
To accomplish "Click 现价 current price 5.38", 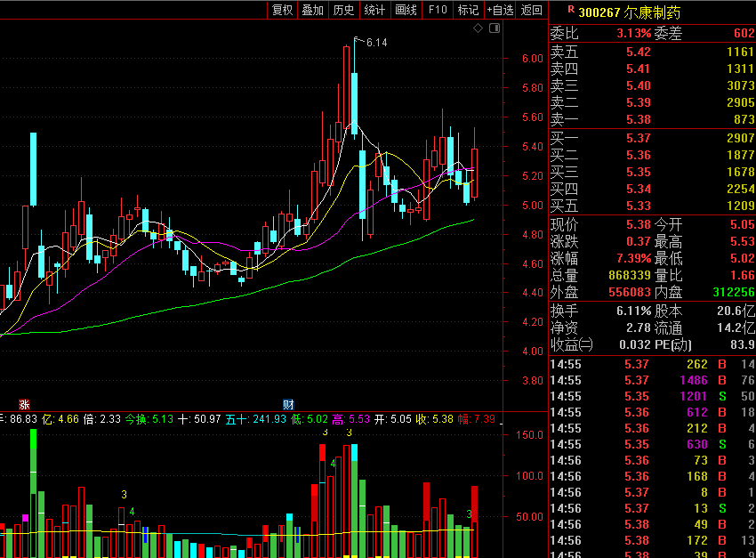I will coord(639,225).
